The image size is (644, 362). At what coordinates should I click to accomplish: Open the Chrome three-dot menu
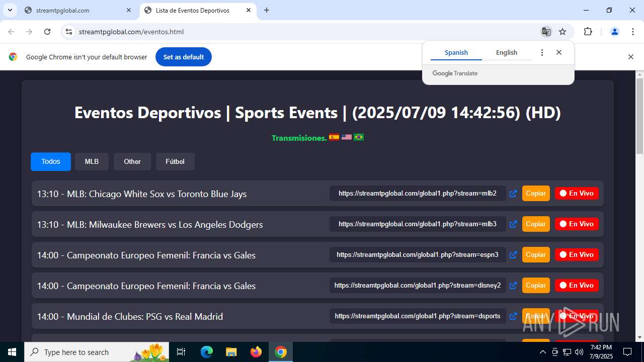pyautogui.click(x=633, y=32)
